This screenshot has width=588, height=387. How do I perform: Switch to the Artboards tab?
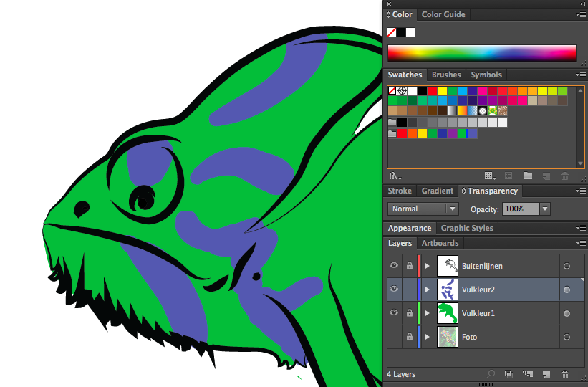(x=440, y=243)
